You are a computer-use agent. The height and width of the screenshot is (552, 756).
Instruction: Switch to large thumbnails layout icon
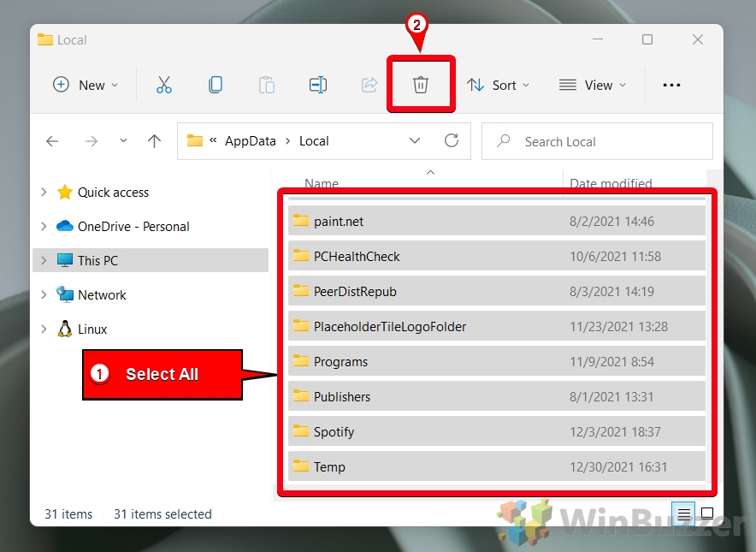pos(706,513)
